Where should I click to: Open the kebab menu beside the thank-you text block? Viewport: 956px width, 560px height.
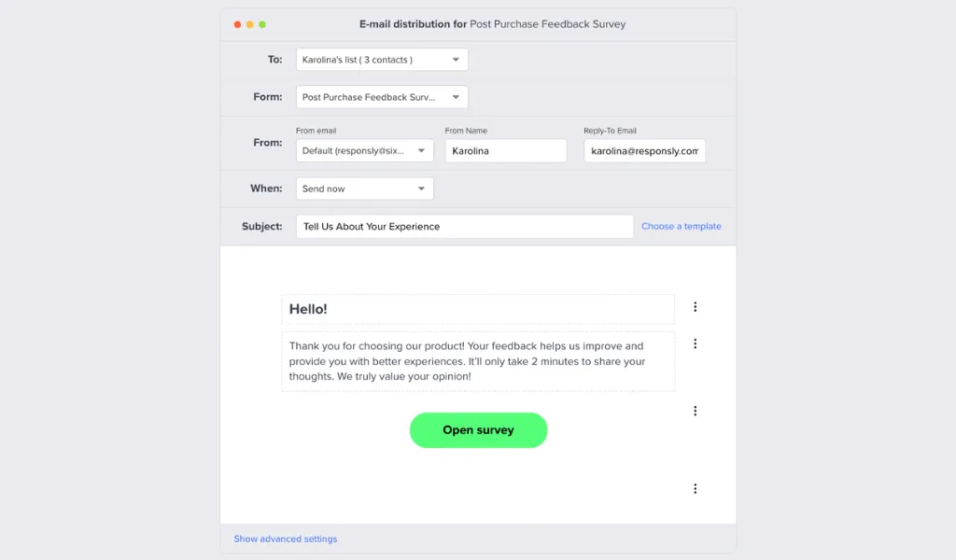tap(695, 343)
